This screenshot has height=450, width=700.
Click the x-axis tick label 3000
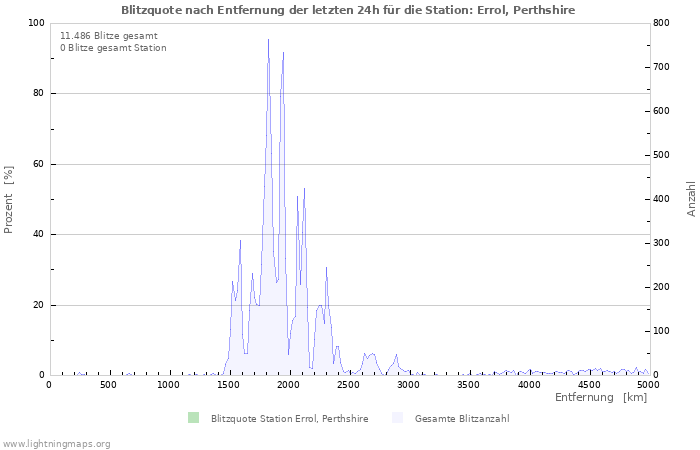click(x=408, y=385)
